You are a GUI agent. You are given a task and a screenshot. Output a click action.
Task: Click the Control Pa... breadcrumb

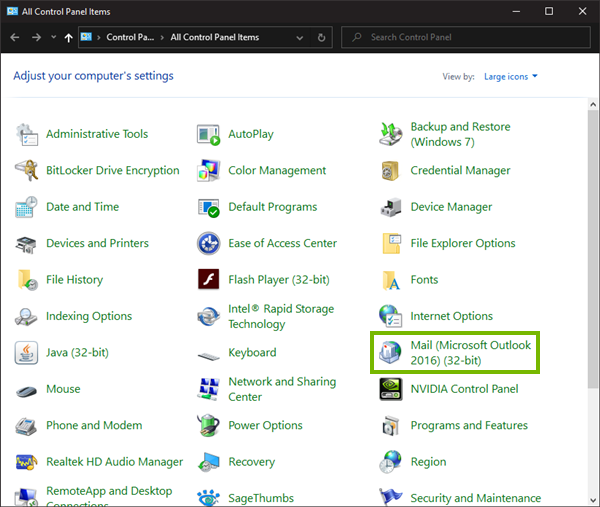(x=130, y=37)
